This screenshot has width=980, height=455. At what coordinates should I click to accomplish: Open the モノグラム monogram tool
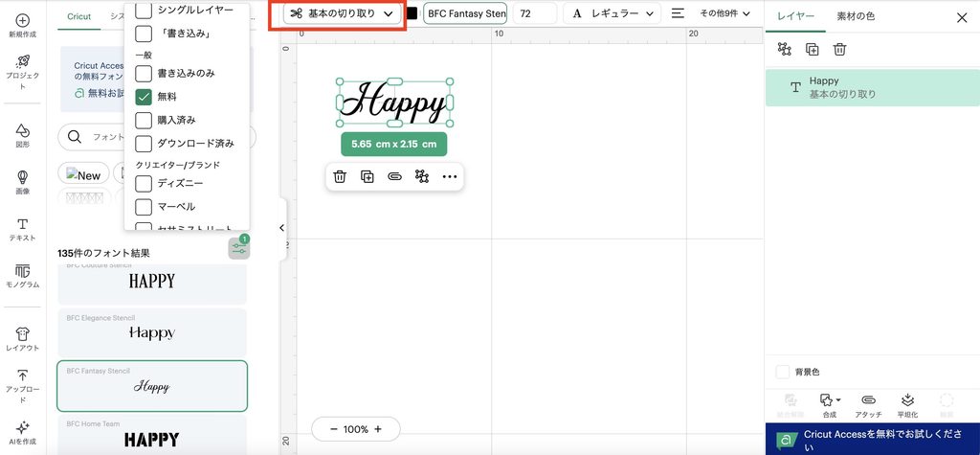[x=23, y=276]
